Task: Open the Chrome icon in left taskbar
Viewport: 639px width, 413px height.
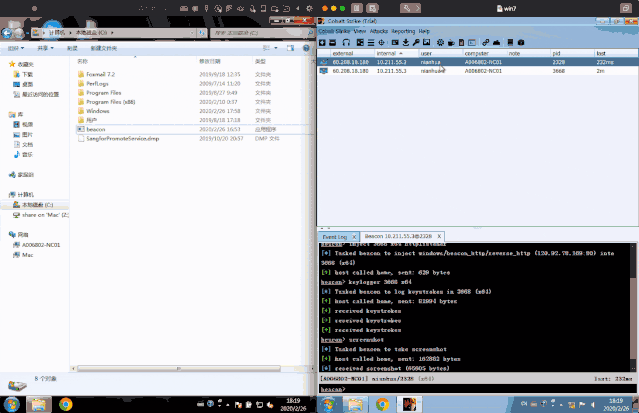Action: tap(65, 404)
